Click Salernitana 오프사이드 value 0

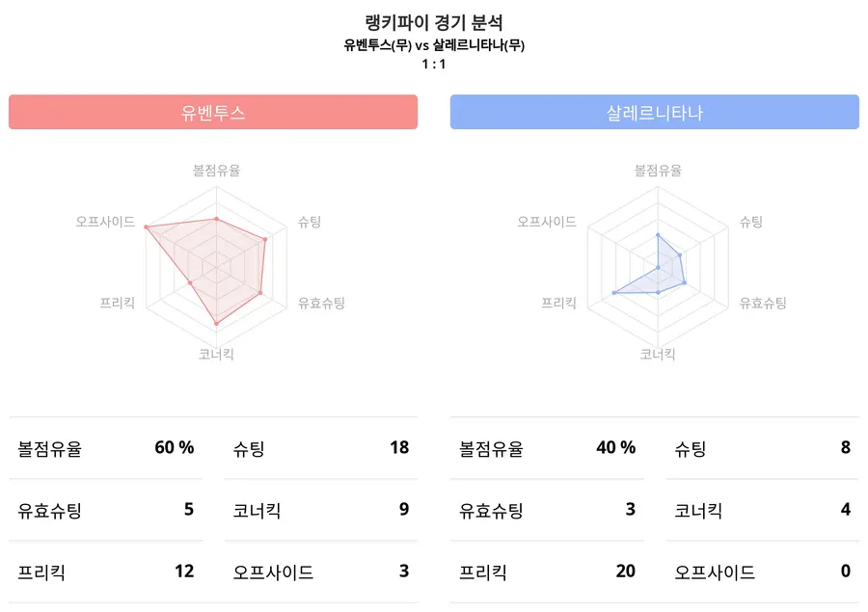click(846, 572)
